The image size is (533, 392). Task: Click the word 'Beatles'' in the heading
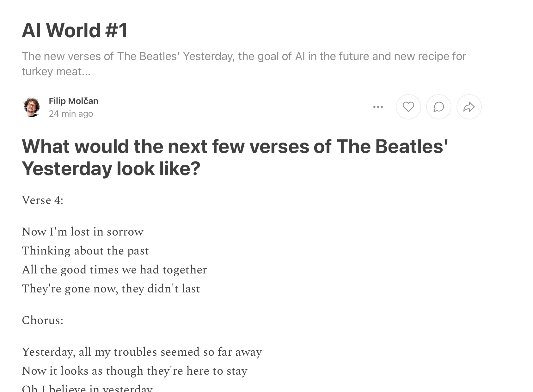411,146
